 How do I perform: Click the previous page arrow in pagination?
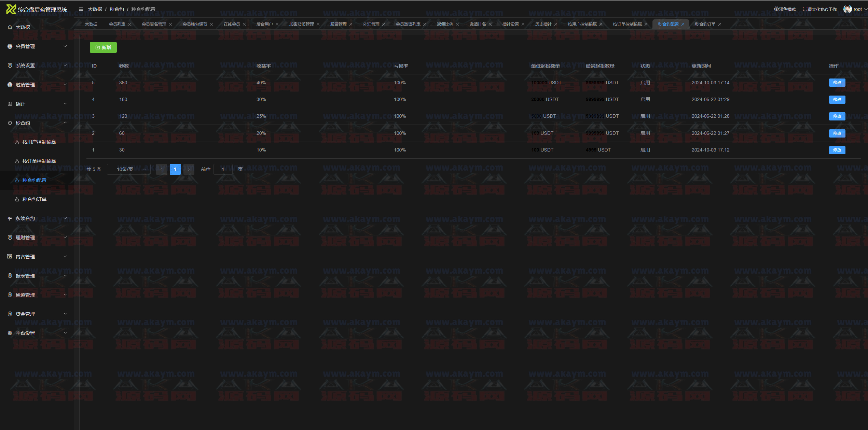[162, 169]
